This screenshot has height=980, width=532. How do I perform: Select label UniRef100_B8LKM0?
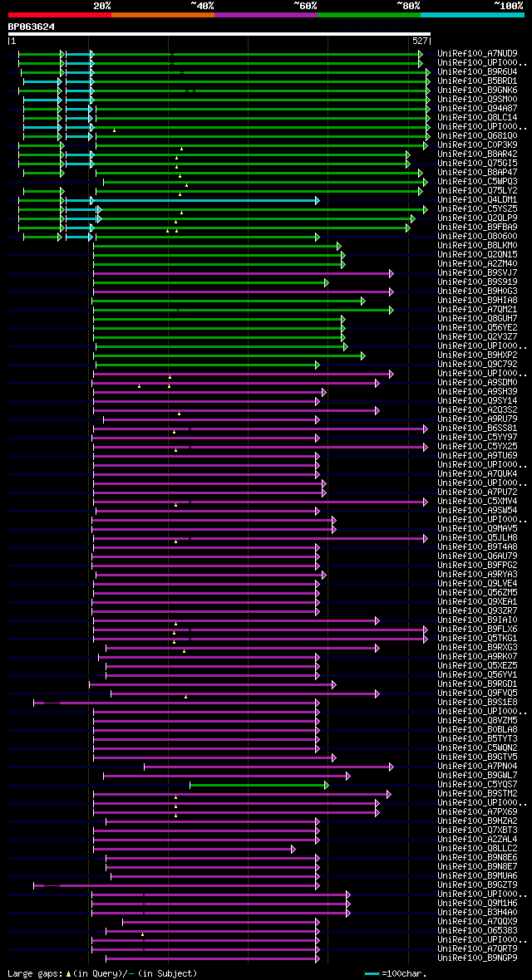(477, 246)
